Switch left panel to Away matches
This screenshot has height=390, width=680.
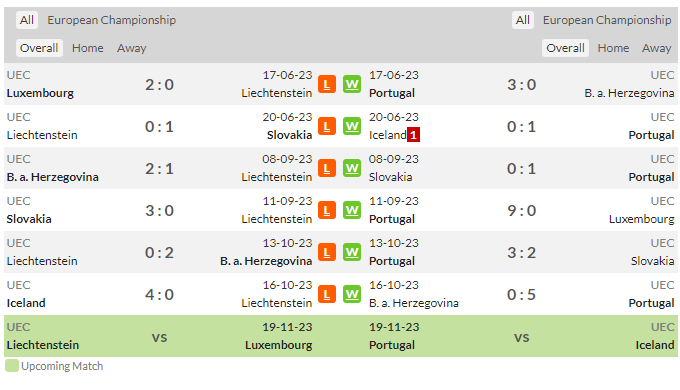tap(131, 48)
